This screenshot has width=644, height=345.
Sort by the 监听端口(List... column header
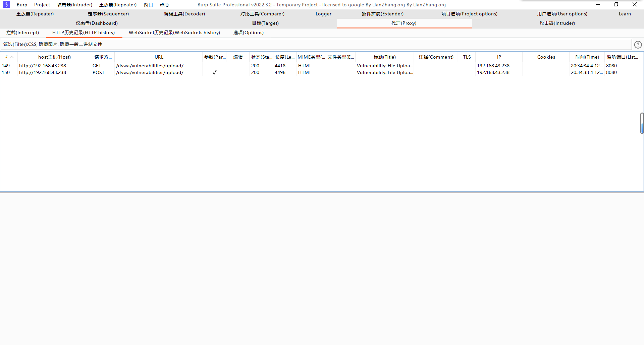[x=623, y=57]
